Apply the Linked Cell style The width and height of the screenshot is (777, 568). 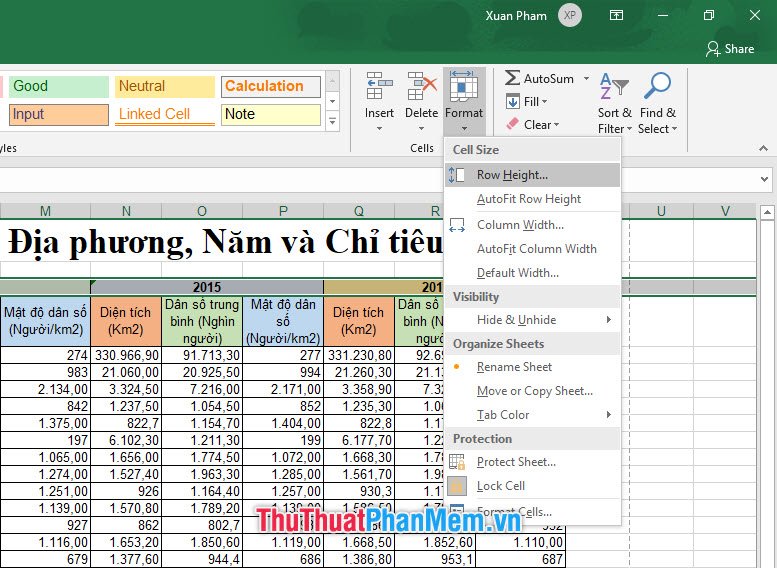click(x=165, y=114)
